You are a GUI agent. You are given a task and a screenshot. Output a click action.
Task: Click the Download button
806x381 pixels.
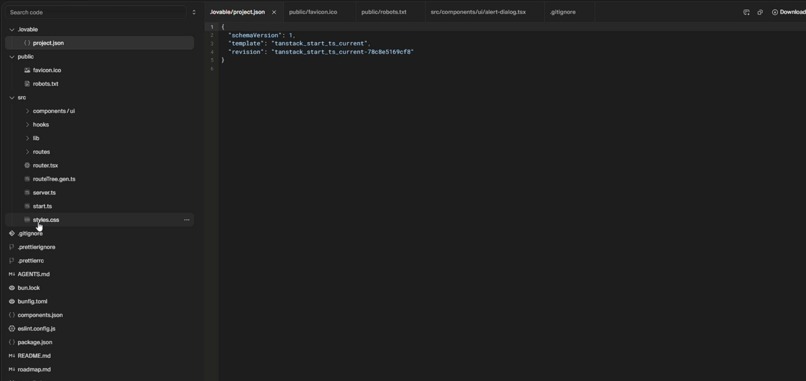[789, 12]
